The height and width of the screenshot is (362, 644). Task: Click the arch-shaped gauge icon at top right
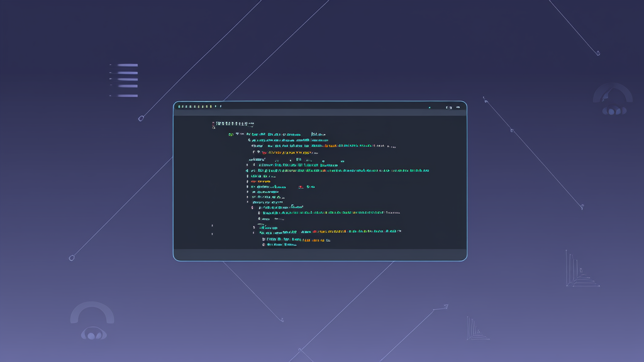tap(613, 100)
